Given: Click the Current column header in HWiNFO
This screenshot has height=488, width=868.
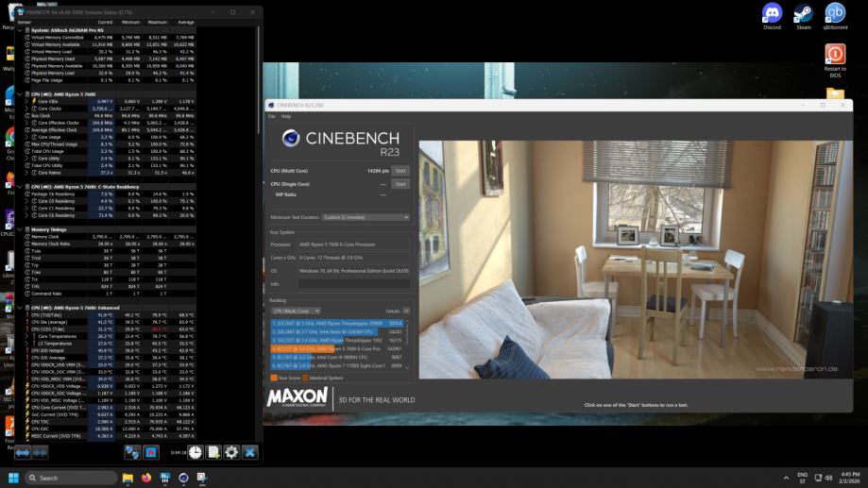Looking at the screenshot, I should (x=105, y=22).
